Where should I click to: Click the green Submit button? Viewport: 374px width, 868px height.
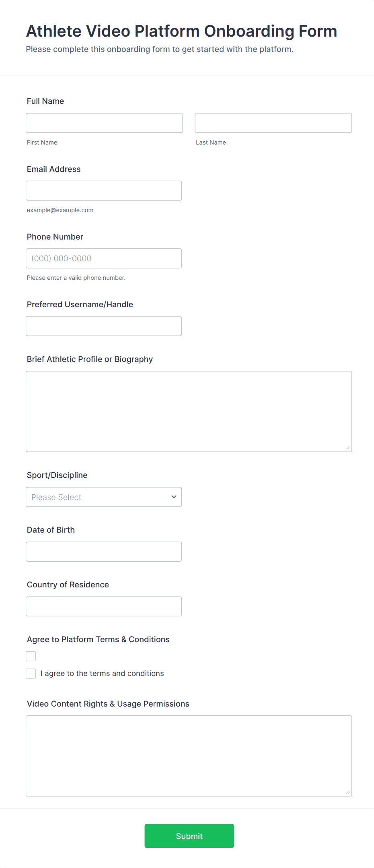tap(189, 836)
